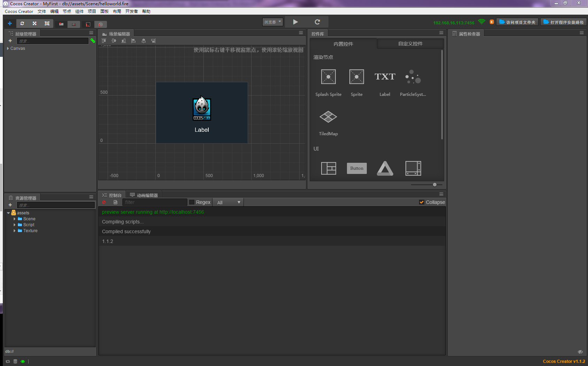Pick the ScrollView UI widget icon
This screenshot has height=366, width=588.
tap(413, 168)
